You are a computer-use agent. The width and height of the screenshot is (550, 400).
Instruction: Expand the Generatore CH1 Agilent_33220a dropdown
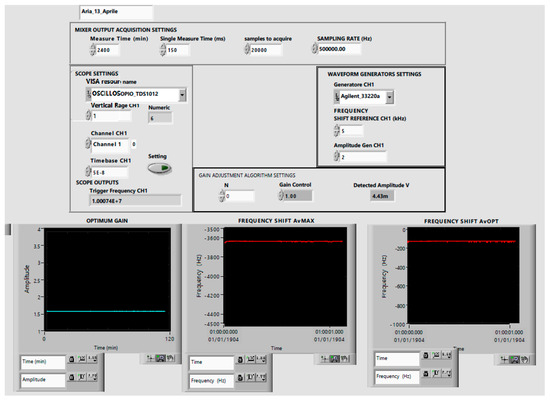click(x=390, y=97)
